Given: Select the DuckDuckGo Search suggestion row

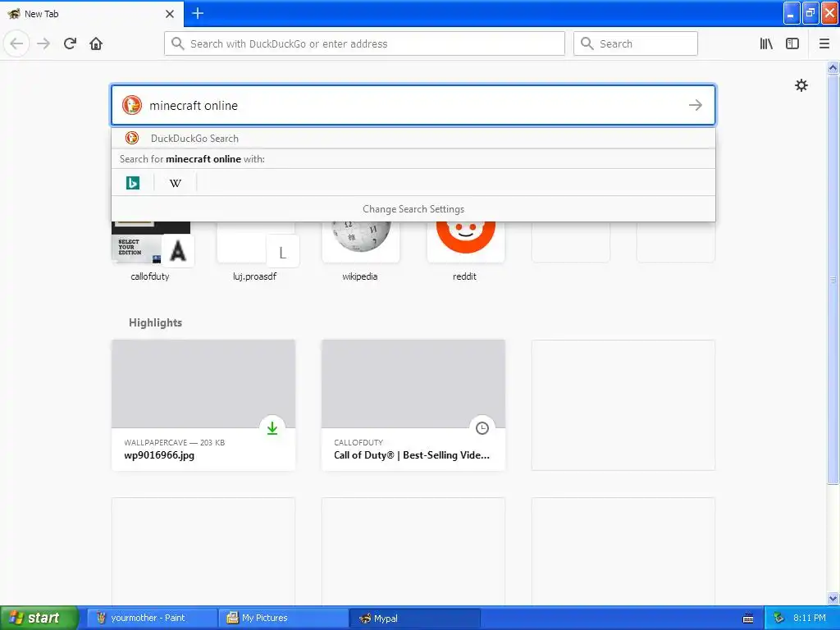Looking at the screenshot, I should 413,138.
